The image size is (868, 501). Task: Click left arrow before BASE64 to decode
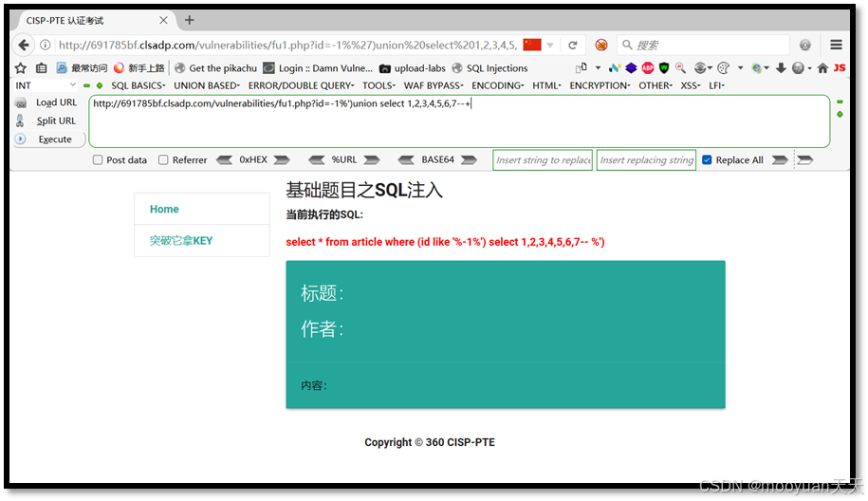pyautogui.click(x=406, y=160)
